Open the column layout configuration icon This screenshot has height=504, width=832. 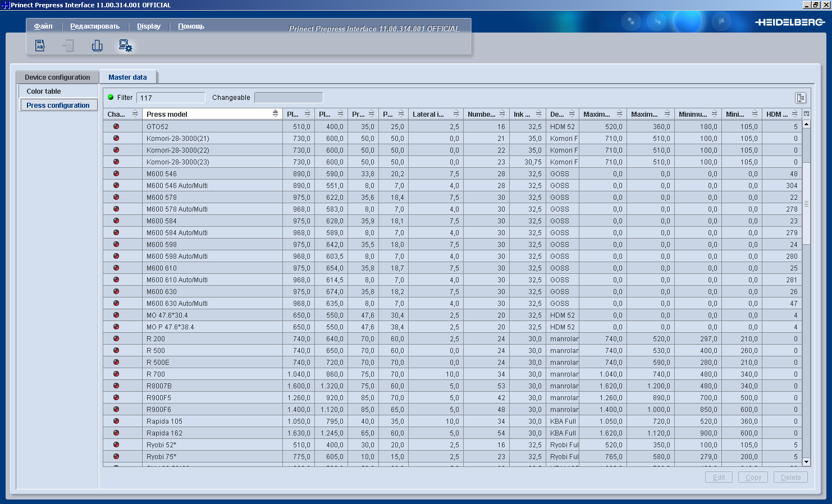point(801,98)
